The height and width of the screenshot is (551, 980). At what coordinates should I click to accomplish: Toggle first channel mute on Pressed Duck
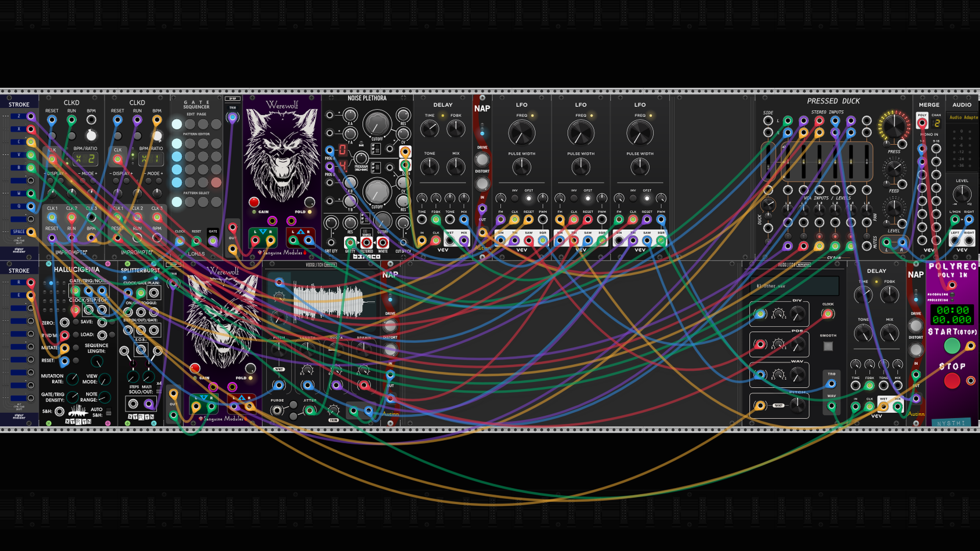pyautogui.click(x=788, y=237)
